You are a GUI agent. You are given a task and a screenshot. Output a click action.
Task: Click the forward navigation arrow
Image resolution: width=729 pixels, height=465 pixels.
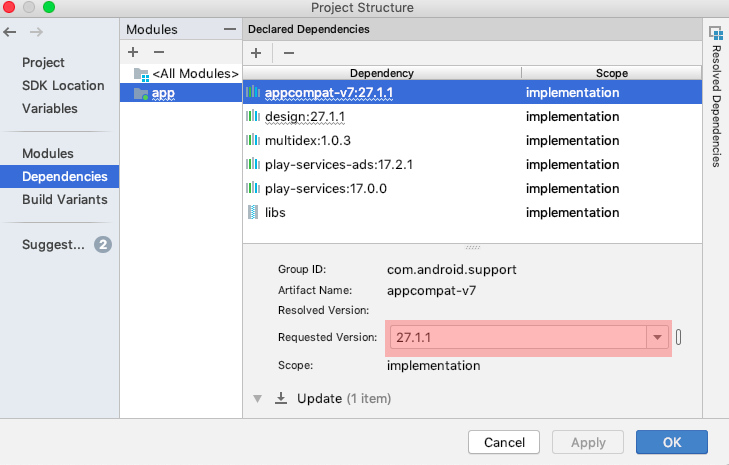coord(37,32)
